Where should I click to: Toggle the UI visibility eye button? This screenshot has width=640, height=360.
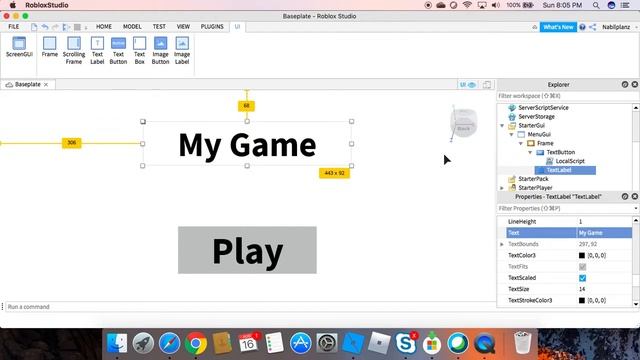468,84
